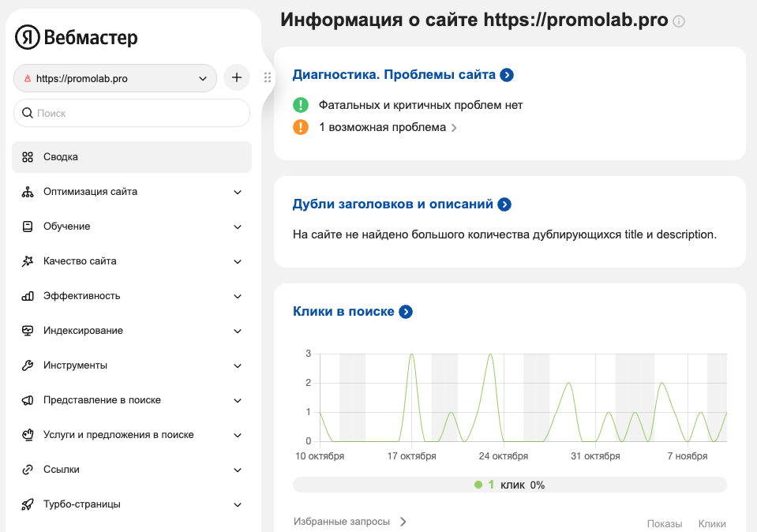The image size is (757, 532).
Task: Open Ссылки menu item
Action: (x=132, y=470)
